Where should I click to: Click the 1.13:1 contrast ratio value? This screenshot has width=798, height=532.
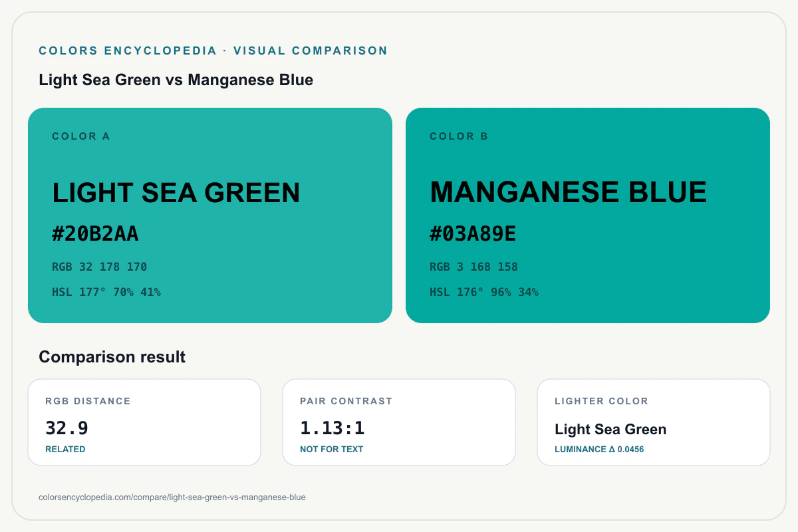click(332, 428)
